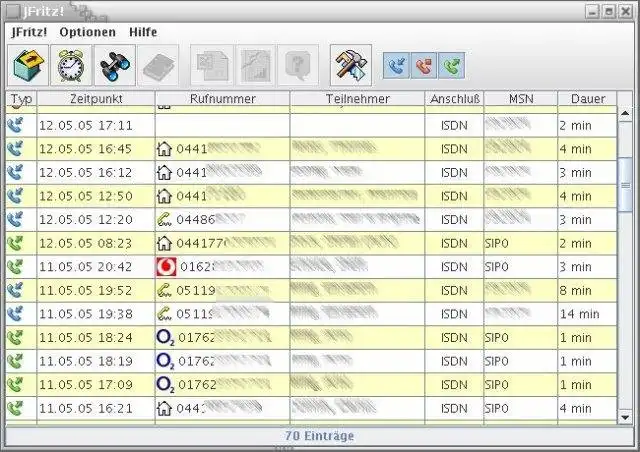Viewport: 640px width, 452px height.
Task: Click the house icon in 16:45 row
Action: pyautogui.click(x=164, y=149)
